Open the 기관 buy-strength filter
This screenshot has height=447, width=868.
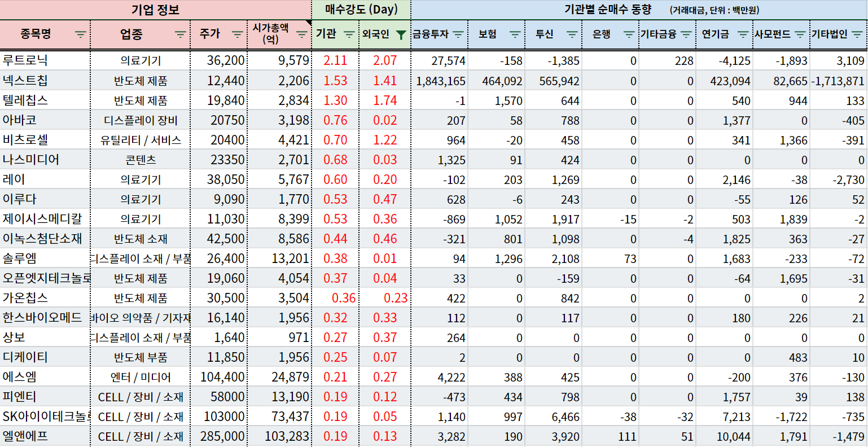pyautogui.click(x=349, y=34)
